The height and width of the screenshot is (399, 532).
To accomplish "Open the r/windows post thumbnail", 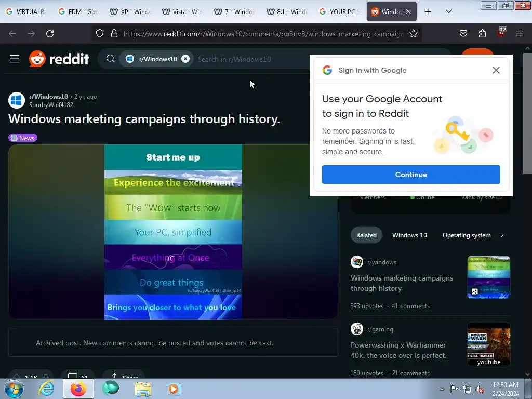I will click(488, 277).
